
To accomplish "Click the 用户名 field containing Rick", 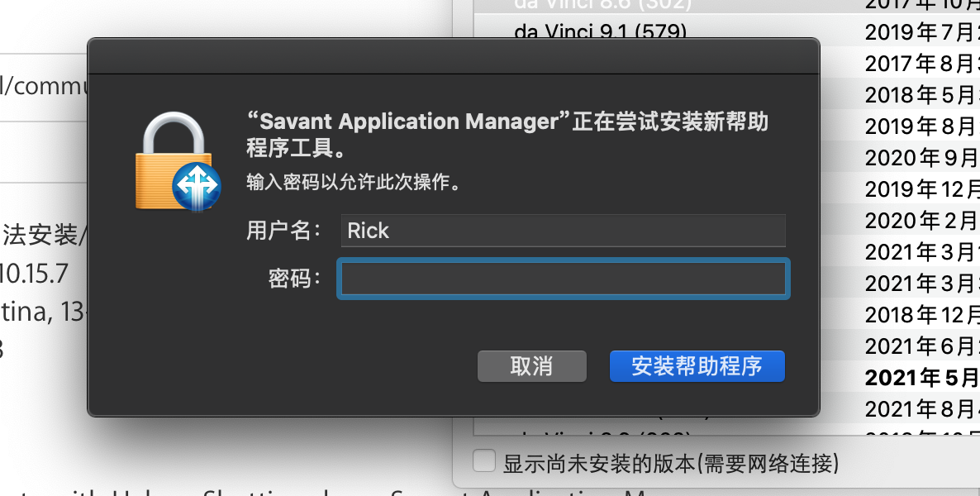I will [x=563, y=231].
